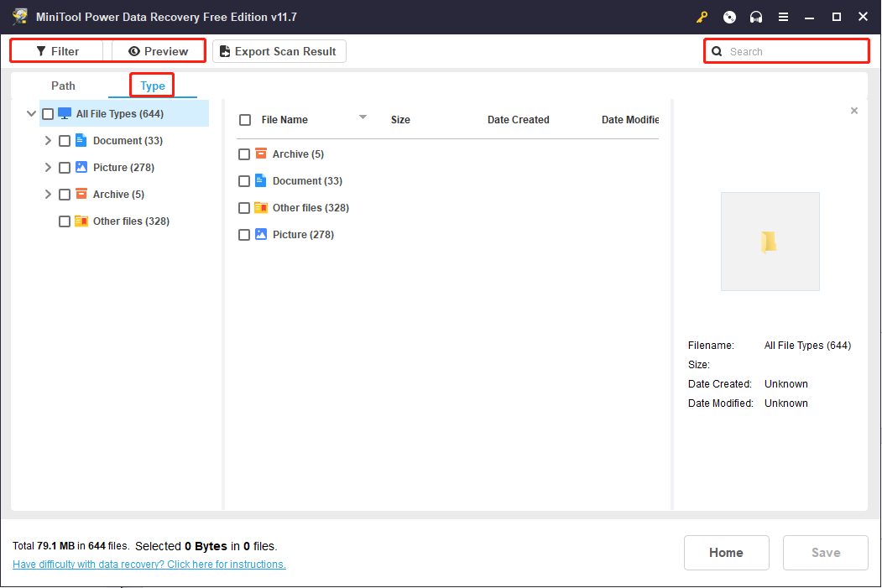This screenshot has width=882, height=588.
Task: Switch to the Type tab
Action: [152, 85]
